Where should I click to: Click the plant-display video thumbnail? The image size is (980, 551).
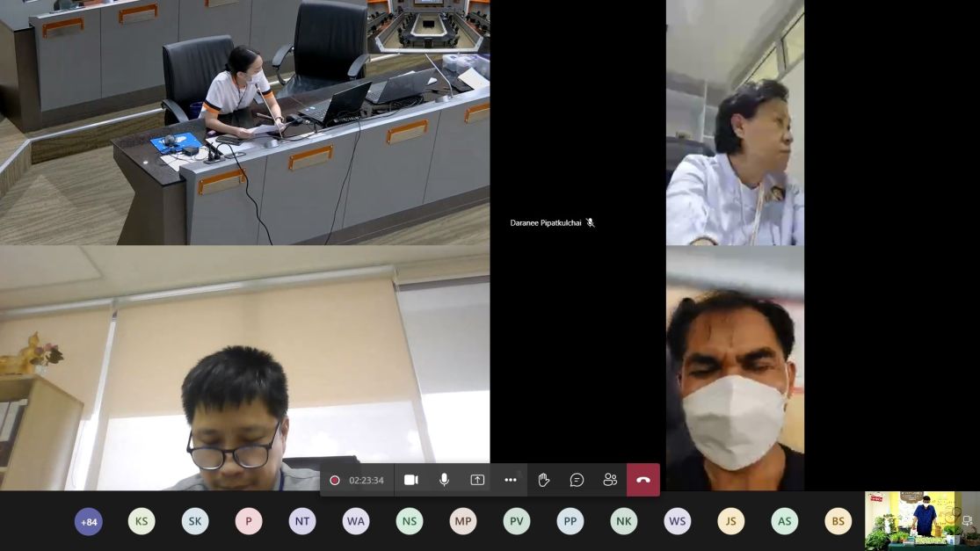coord(922,520)
